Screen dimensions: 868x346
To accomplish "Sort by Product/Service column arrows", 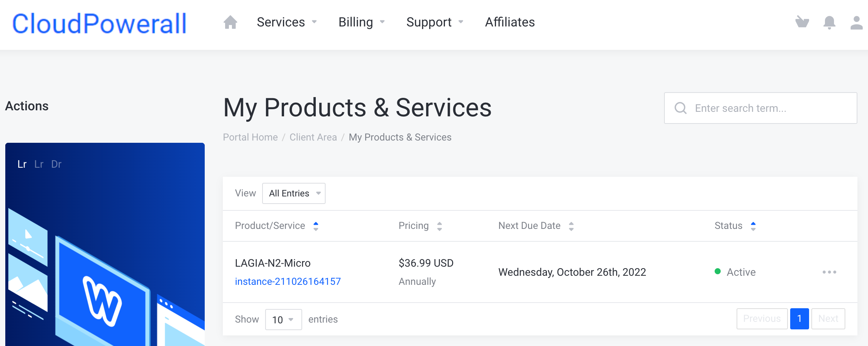I will tap(316, 226).
